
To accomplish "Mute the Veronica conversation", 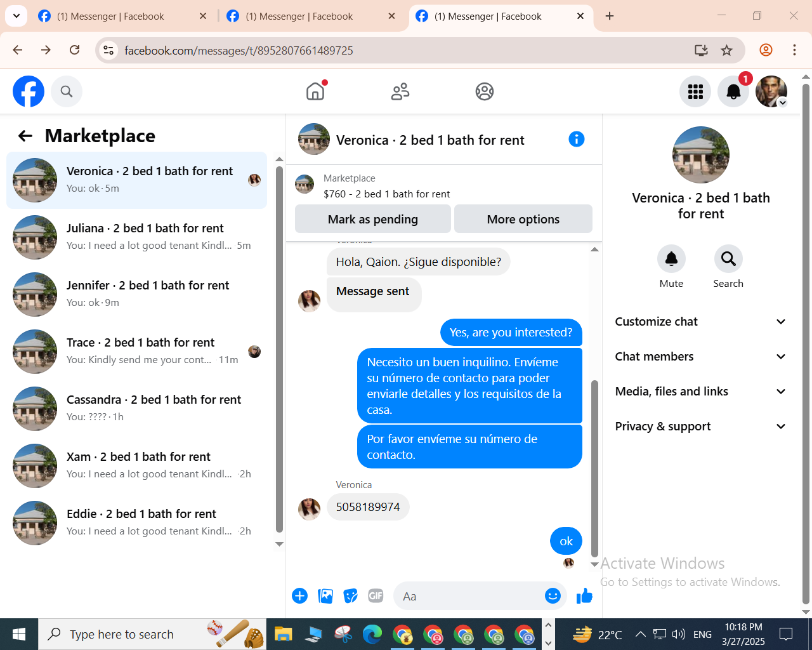I will (x=671, y=259).
